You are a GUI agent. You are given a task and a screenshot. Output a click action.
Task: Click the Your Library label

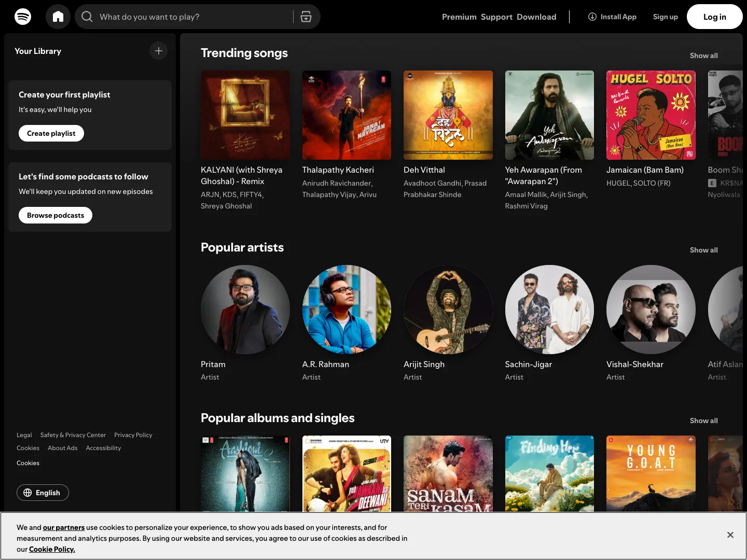coord(38,51)
